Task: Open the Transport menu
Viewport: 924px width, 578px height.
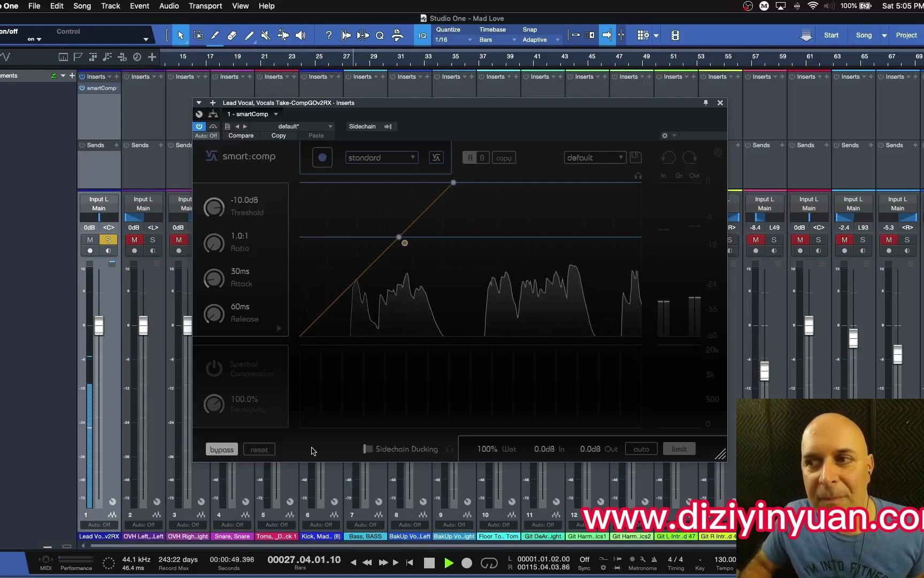Action: click(205, 6)
